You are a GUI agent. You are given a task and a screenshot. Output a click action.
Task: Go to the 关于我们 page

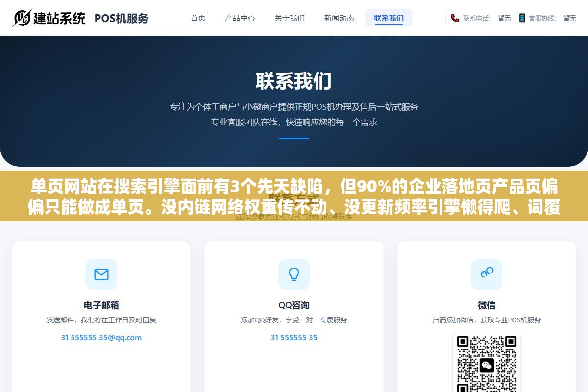pyautogui.click(x=290, y=18)
